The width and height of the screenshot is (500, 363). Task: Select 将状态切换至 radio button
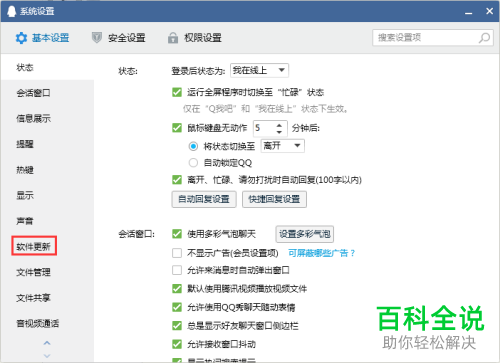pyautogui.click(x=193, y=146)
